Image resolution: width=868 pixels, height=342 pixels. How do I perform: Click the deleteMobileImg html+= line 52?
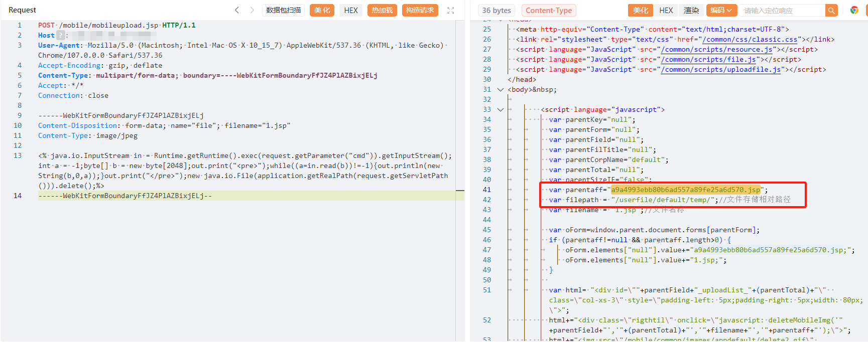click(700, 325)
